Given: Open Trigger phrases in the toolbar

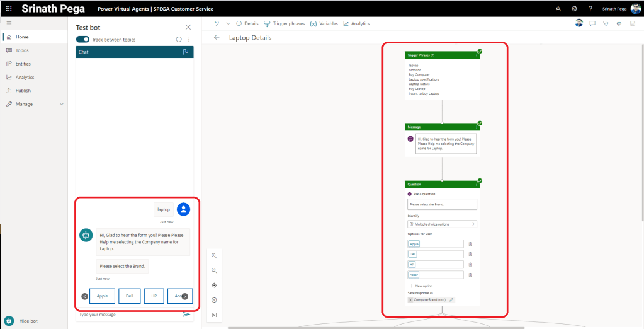Looking at the screenshot, I should click(x=283, y=23).
